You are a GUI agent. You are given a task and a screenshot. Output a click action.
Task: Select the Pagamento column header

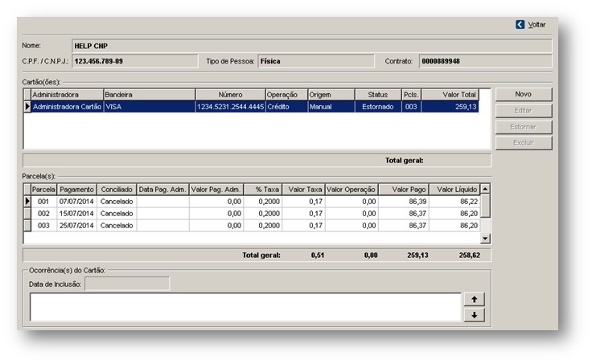[77, 190]
